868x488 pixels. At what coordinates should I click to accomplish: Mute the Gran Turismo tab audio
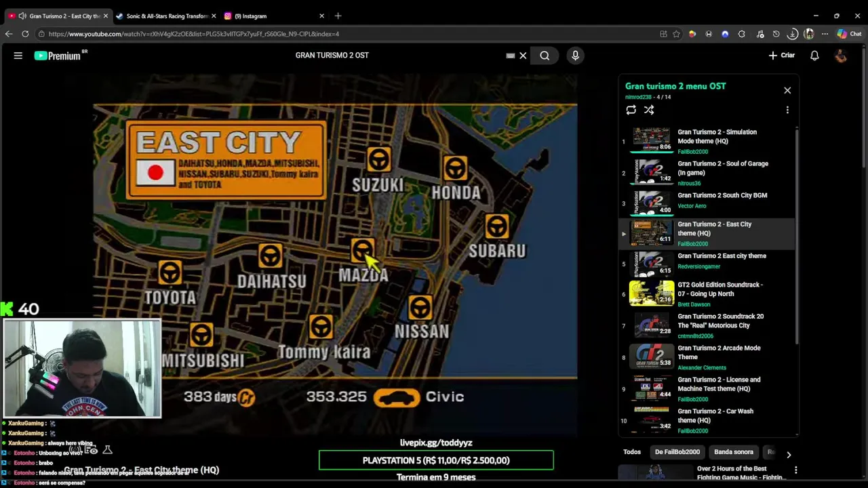22,16
